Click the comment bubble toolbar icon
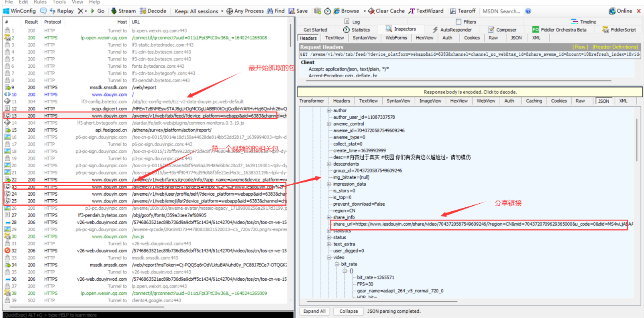The width and height of the screenshot is (644, 318). 43,11
